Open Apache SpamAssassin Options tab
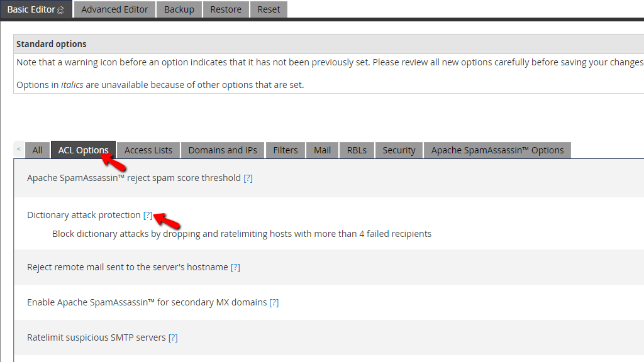The width and height of the screenshot is (644, 362). (x=497, y=150)
